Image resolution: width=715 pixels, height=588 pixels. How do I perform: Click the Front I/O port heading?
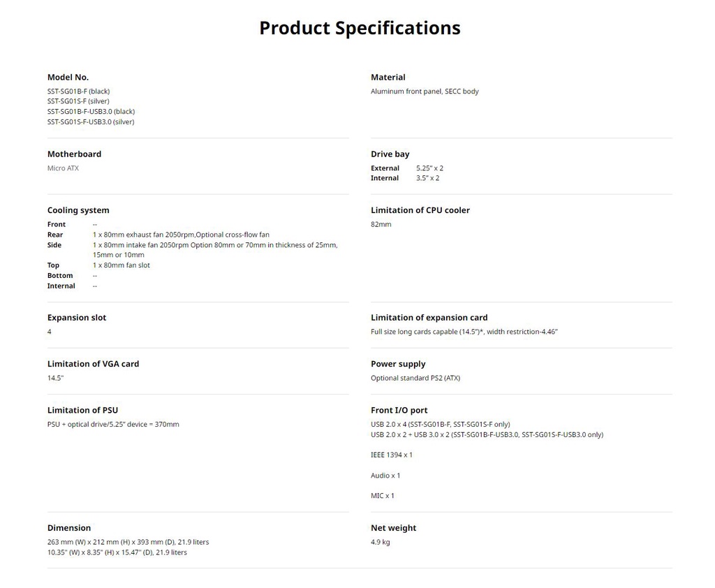399,411
